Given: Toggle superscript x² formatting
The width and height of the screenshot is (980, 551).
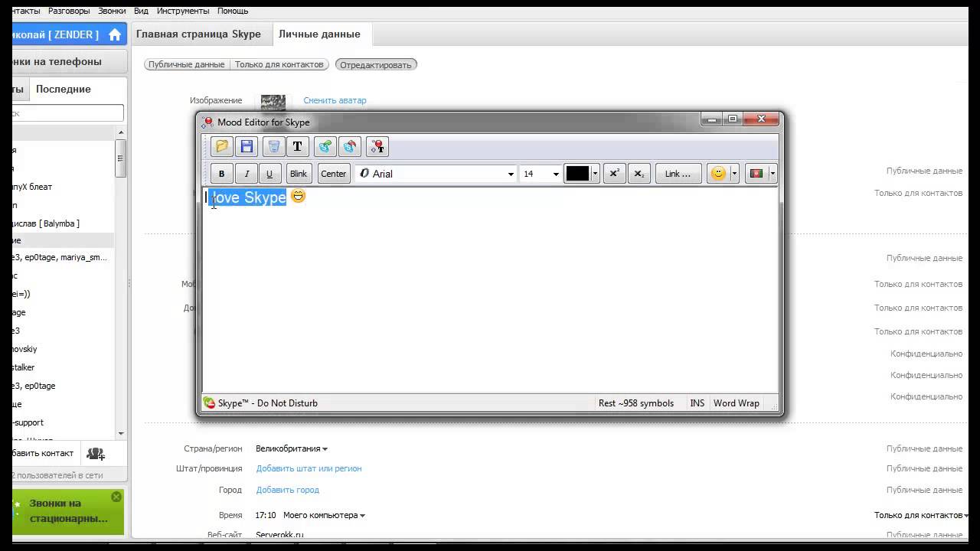Looking at the screenshot, I should tap(613, 174).
